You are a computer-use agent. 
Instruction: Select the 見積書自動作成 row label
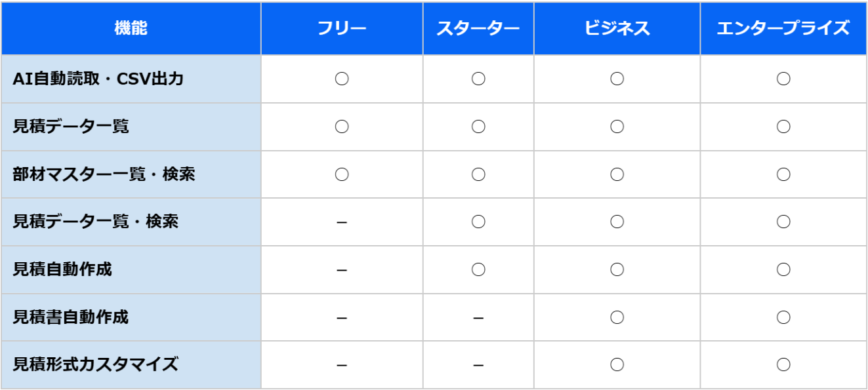tap(71, 317)
